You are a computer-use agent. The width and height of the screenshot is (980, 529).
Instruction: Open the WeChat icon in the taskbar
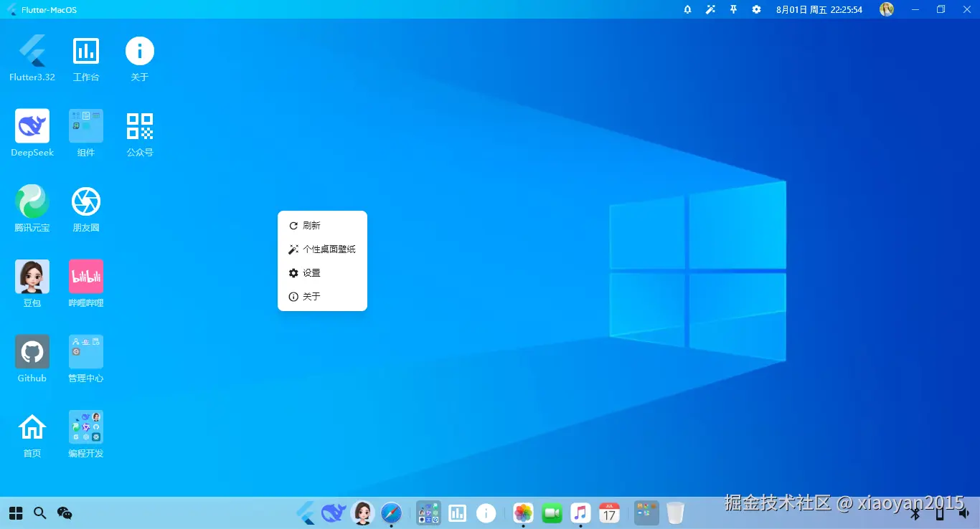pyautogui.click(x=65, y=513)
